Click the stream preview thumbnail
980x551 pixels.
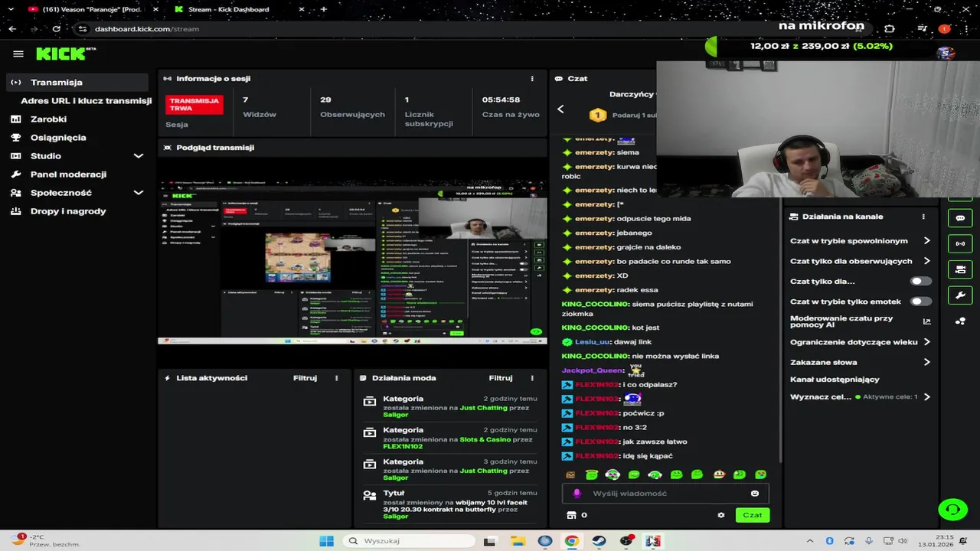[x=352, y=262]
